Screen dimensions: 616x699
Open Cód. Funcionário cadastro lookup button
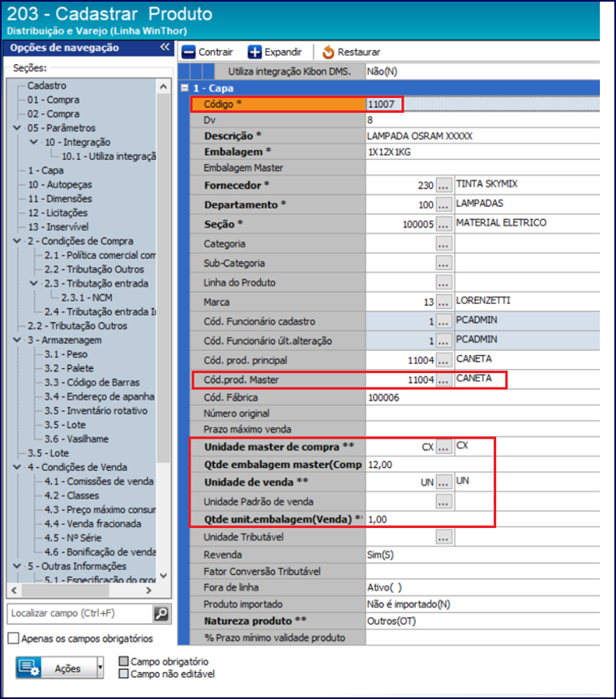(443, 321)
